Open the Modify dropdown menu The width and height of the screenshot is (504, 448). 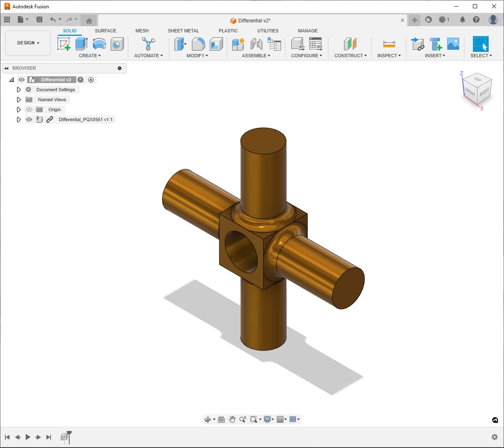pos(198,55)
